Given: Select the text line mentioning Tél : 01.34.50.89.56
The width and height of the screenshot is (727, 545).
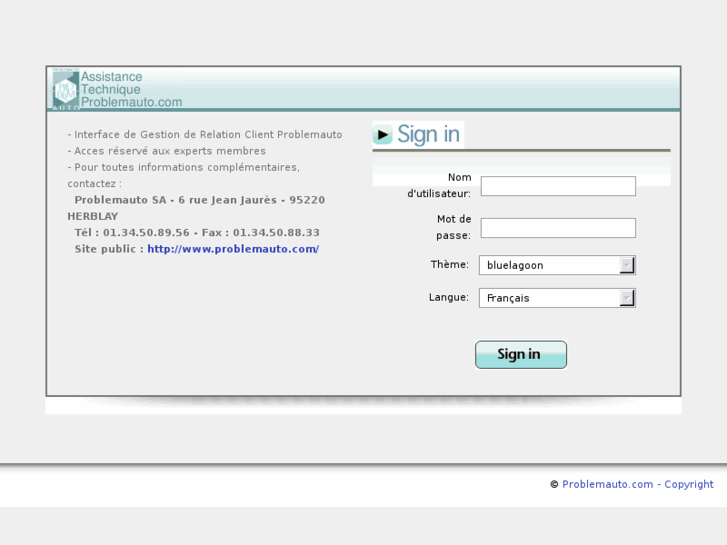Looking at the screenshot, I should 197,232.
